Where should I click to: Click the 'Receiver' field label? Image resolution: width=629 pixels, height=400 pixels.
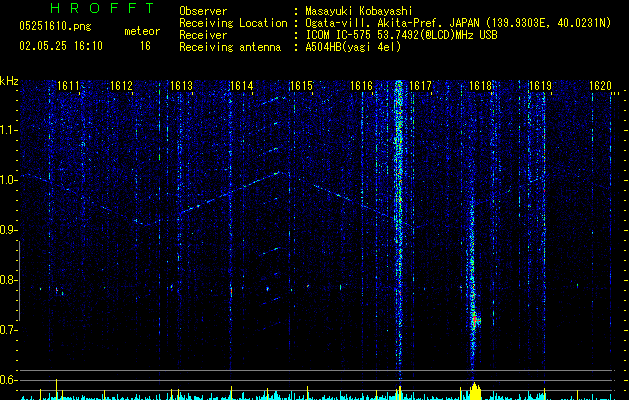click(203, 35)
